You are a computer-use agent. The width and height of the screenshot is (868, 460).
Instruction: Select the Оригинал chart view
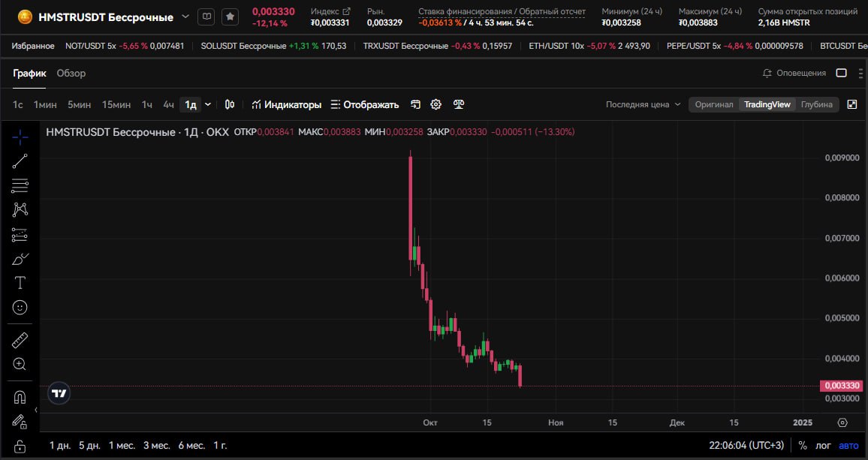(x=714, y=104)
